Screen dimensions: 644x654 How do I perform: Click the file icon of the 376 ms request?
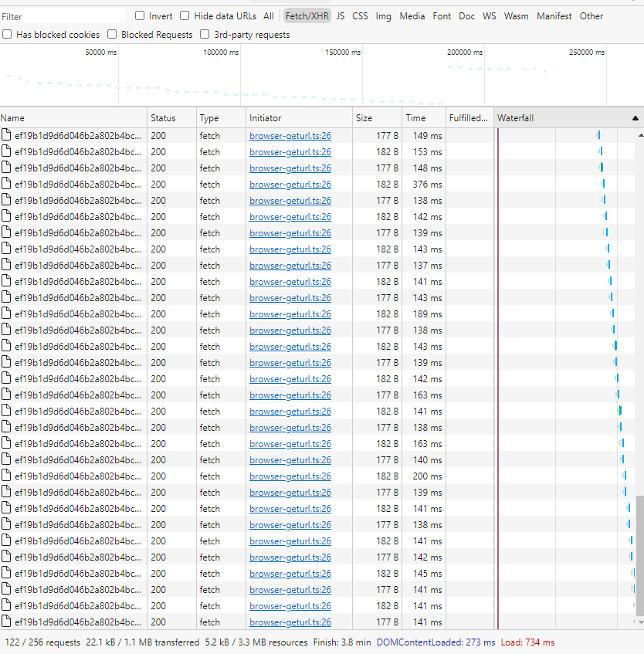pyautogui.click(x=6, y=184)
